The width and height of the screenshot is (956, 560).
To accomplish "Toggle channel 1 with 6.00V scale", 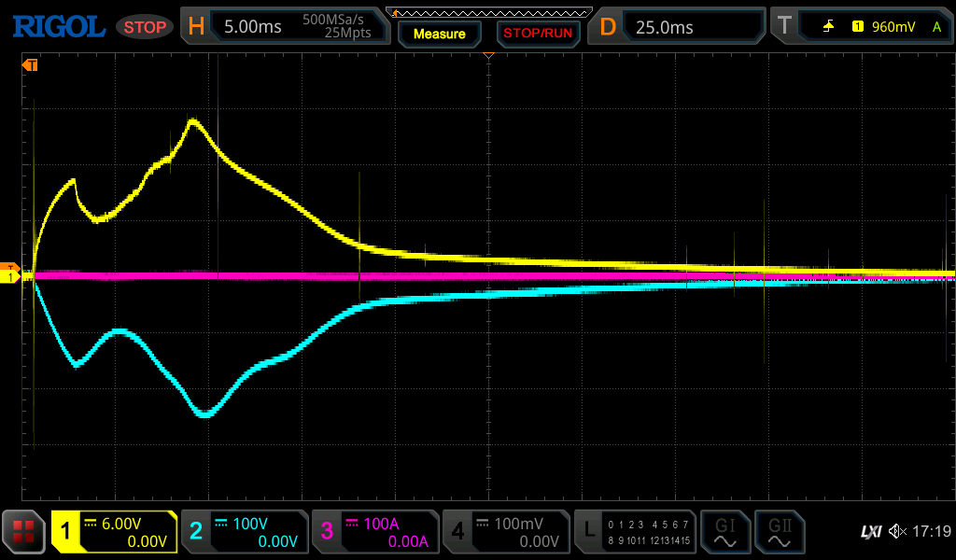I will click(114, 532).
